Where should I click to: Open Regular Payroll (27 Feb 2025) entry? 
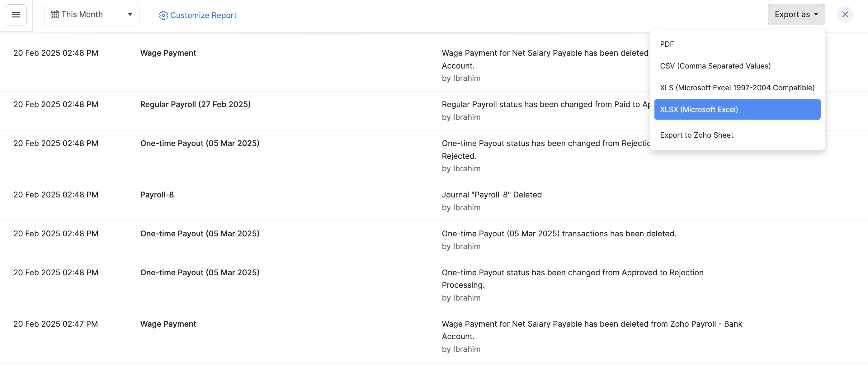pos(195,104)
